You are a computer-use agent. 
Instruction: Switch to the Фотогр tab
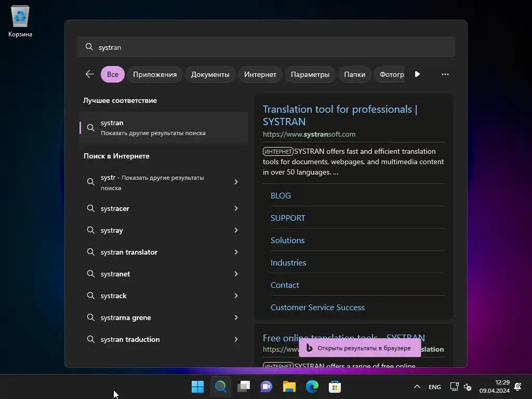[x=389, y=74]
